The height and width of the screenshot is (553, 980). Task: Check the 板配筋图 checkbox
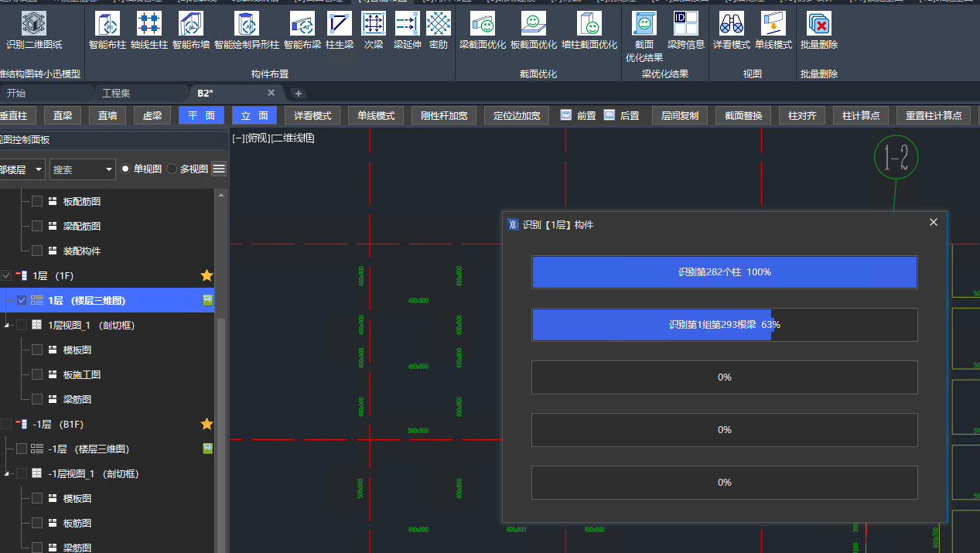coord(37,201)
